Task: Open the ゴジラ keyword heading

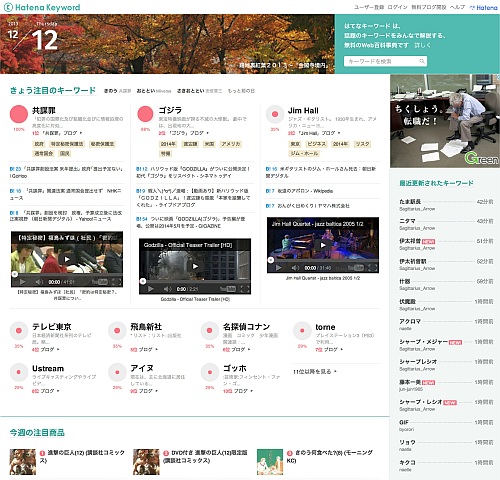Action: pyautogui.click(x=170, y=110)
